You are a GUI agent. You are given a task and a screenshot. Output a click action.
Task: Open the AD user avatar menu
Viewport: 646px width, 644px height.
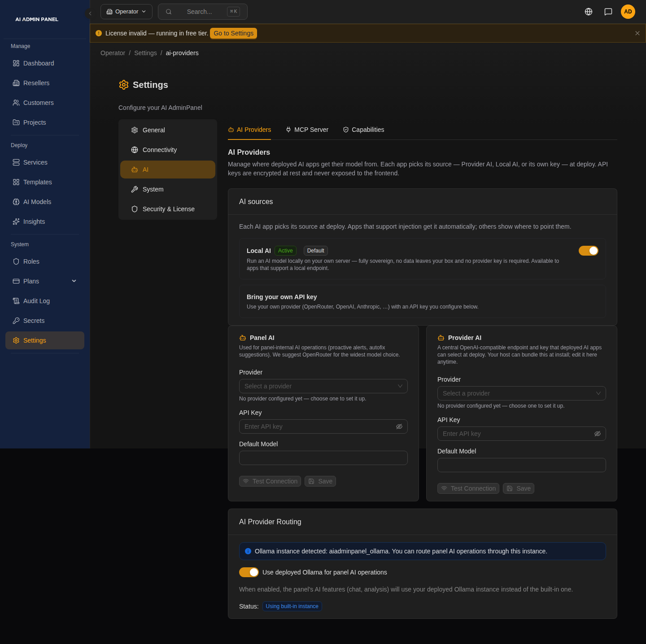coord(628,12)
